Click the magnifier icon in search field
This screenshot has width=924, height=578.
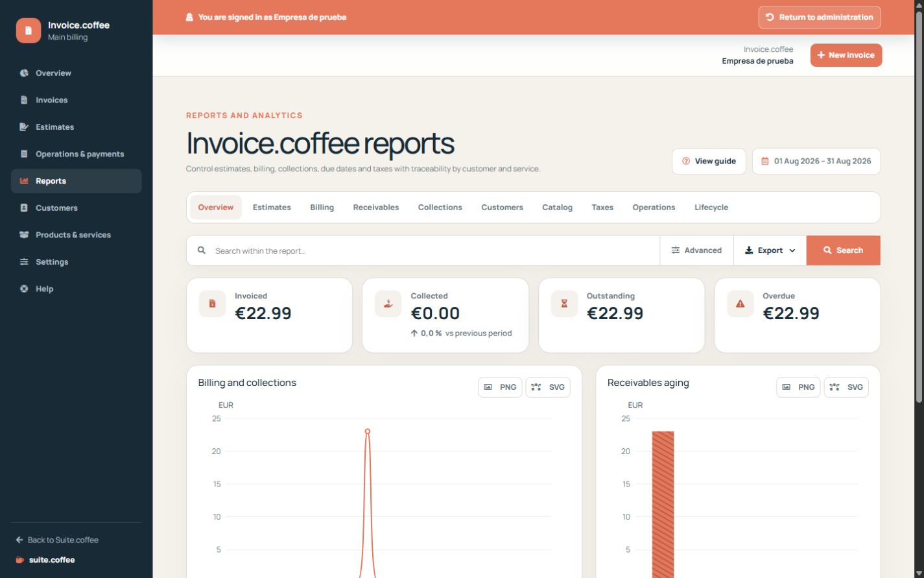(202, 250)
